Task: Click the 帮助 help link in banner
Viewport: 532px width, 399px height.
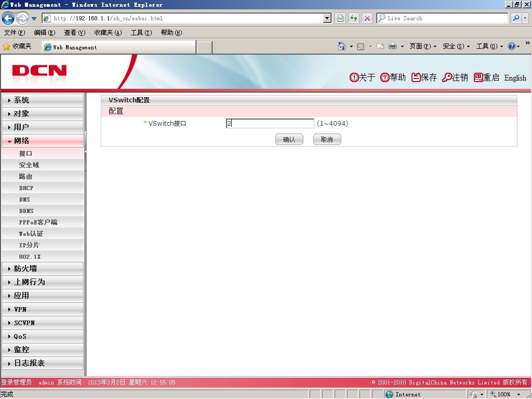Action: pyautogui.click(x=393, y=78)
